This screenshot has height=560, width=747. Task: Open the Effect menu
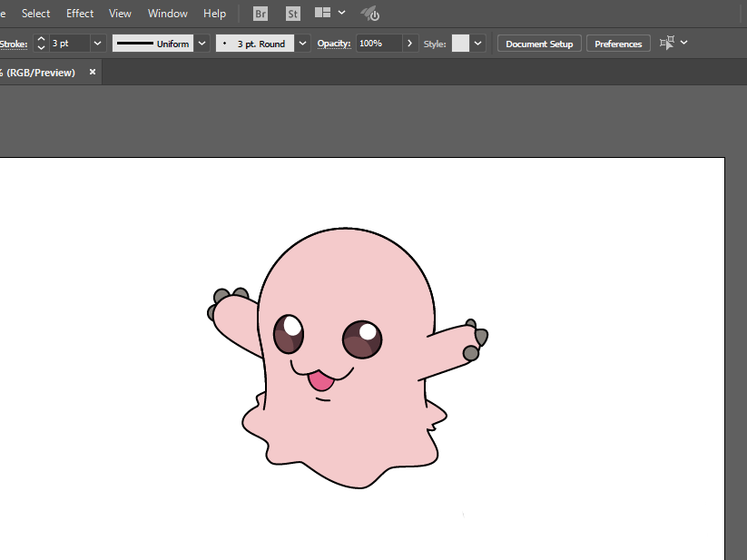[x=80, y=14]
